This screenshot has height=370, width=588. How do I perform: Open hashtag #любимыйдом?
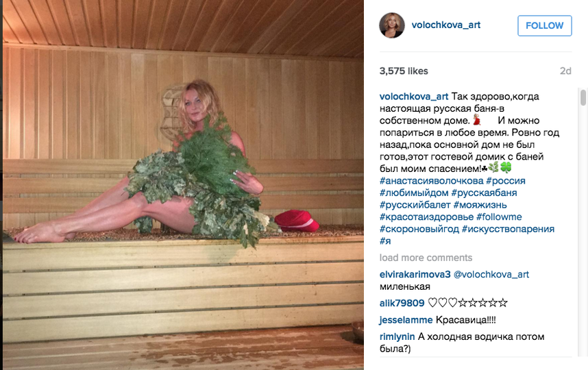(x=414, y=193)
